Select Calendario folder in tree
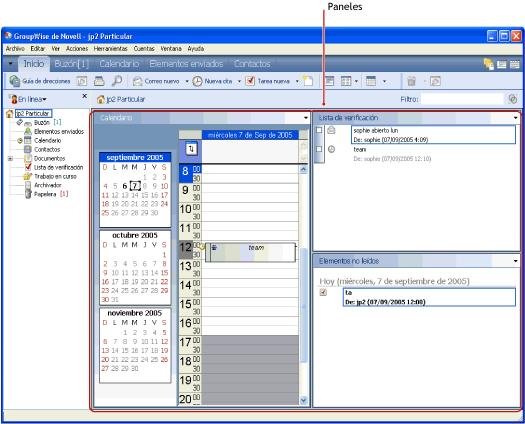Screen dimensions: 525x424 tap(48, 140)
